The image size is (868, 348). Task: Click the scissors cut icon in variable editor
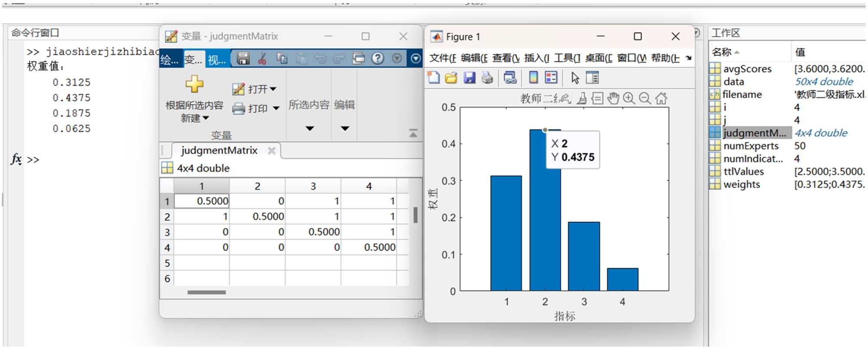click(x=262, y=59)
